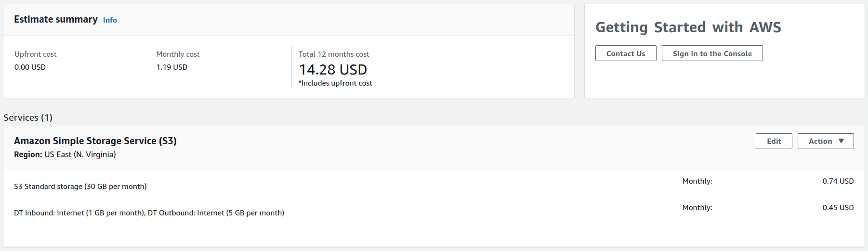
Task: Click the Estimate summary heading
Action: coord(56,20)
